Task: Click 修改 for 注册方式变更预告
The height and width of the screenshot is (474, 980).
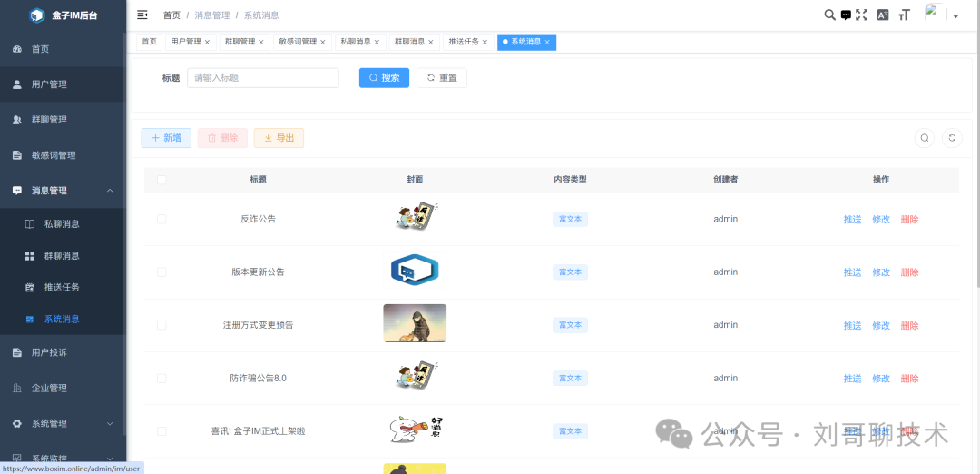Action: click(881, 326)
